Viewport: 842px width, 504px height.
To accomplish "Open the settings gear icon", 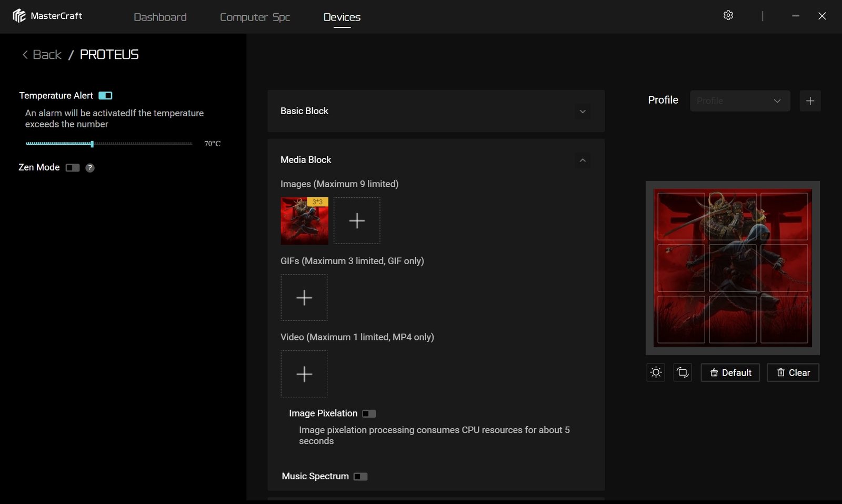I will coord(728,16).
